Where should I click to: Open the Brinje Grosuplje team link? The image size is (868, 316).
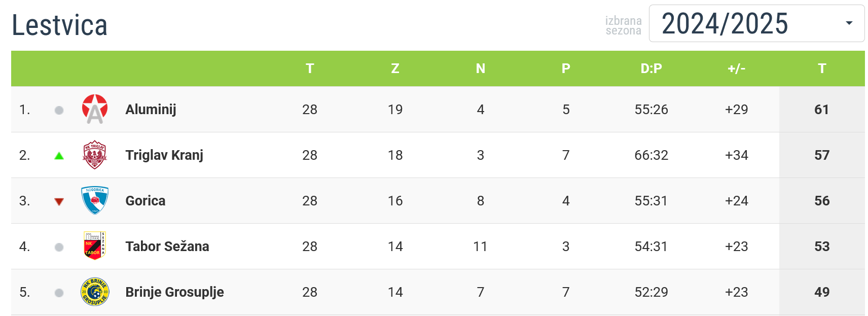174,292
